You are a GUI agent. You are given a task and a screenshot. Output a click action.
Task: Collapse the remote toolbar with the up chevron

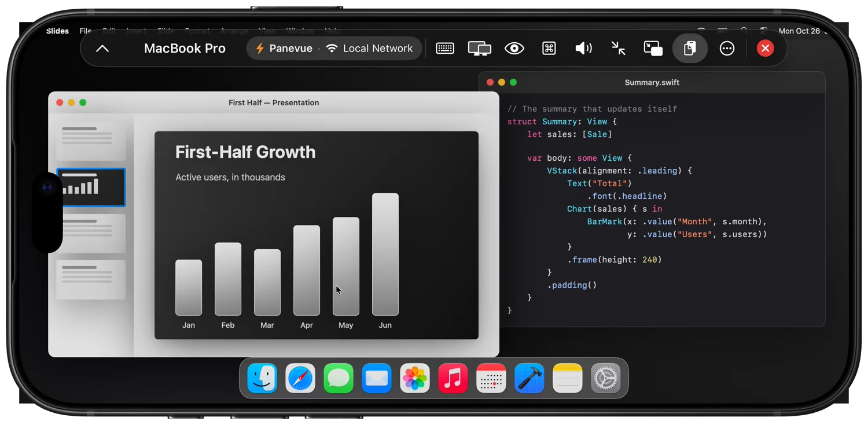pos(102,49)
